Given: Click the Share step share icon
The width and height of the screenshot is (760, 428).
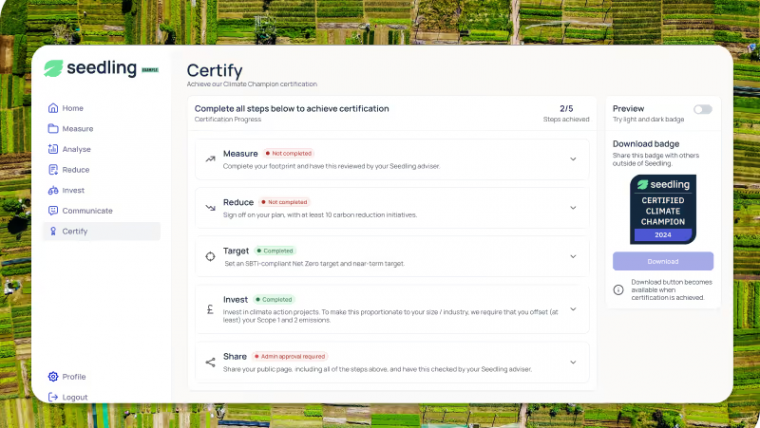Looking at the screenshot, I should tap(210, 362).
